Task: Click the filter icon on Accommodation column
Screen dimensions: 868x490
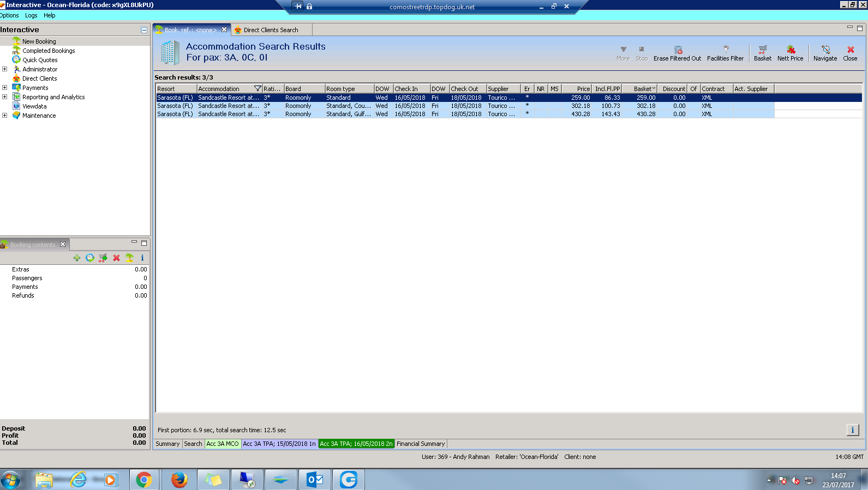Action: [x=258, y=89]
